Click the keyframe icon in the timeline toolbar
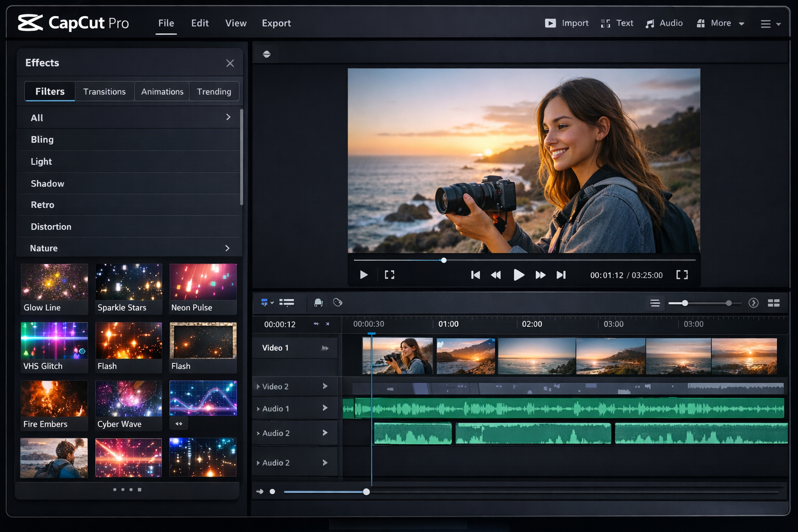This screenshot has width=798, height=532. click(x=338, y=302)
